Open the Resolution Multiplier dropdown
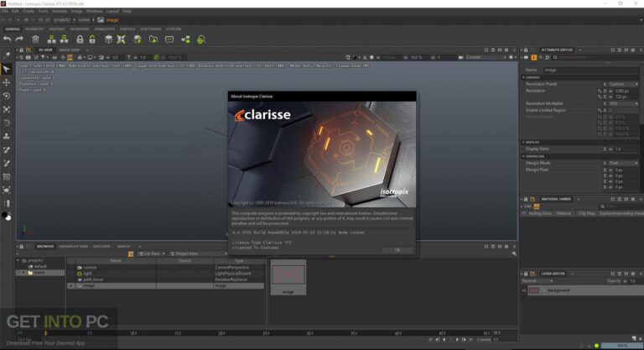Screen dimensions: 644x350 tap(623, 103)
